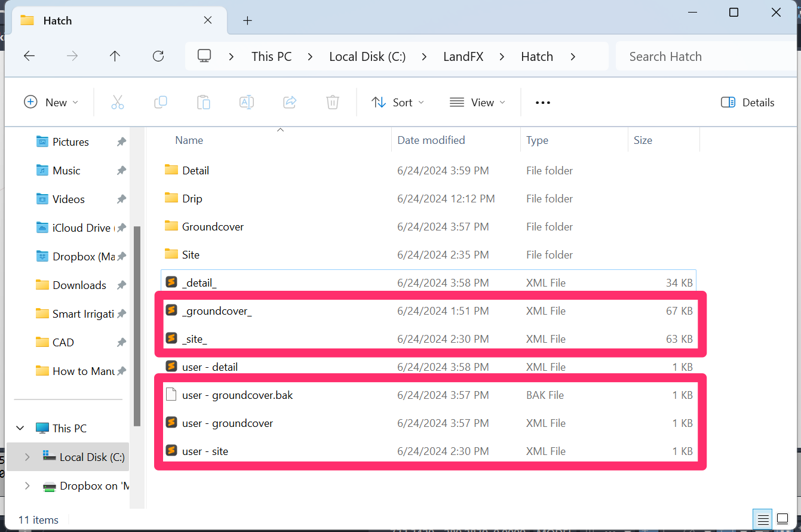Navigate back with the left arrow
Screen dimensions: 801x532
pyautogui.click(x=29, y=56)
